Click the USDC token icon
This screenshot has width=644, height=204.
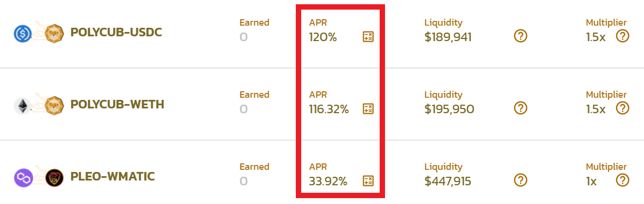[x=23, y=33]
